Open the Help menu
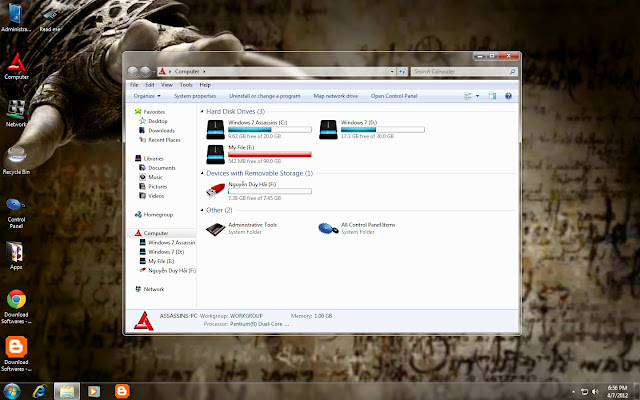 coord(205,85)
